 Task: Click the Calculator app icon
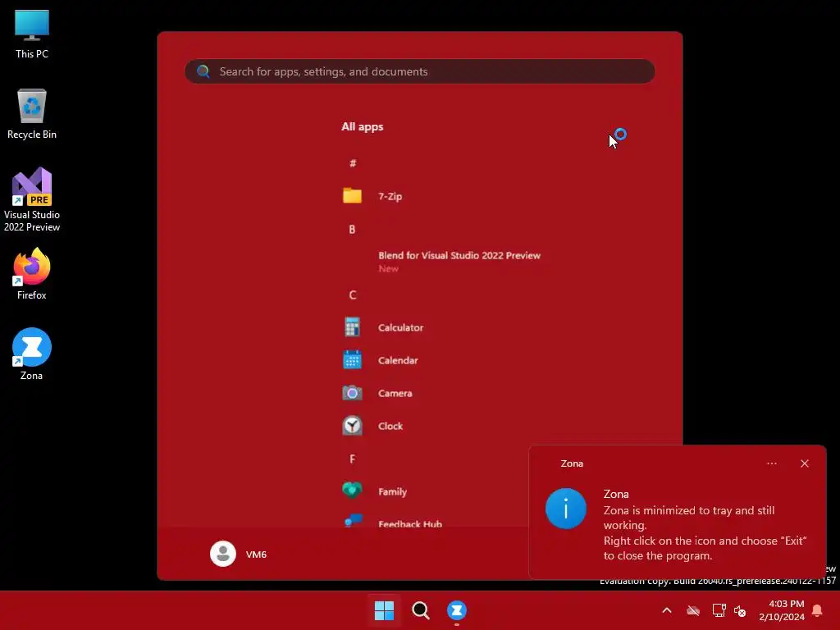[352, 327]
